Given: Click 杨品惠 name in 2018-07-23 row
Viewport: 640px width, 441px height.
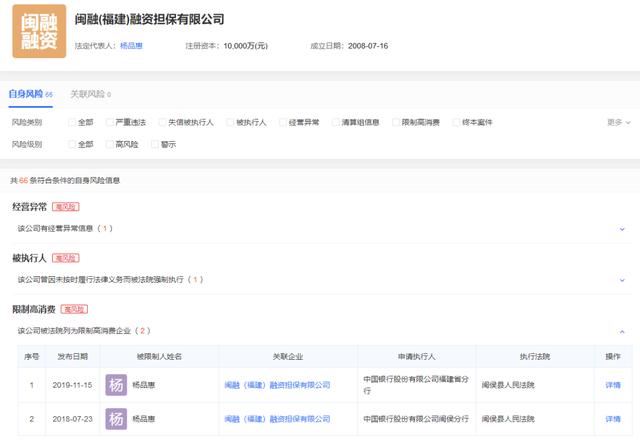Looking at the screenshot, I should click(144, 419).
